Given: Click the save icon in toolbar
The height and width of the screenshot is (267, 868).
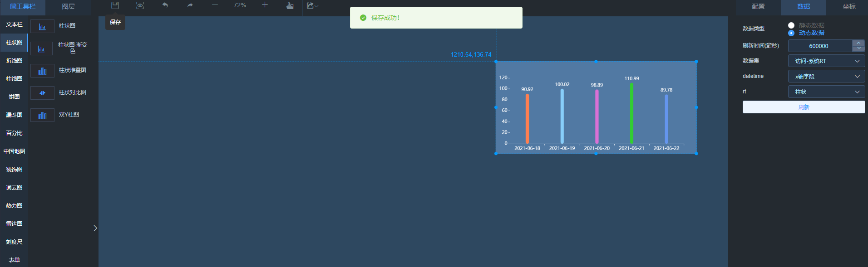Looking at the screenshot, I should 115,5.
